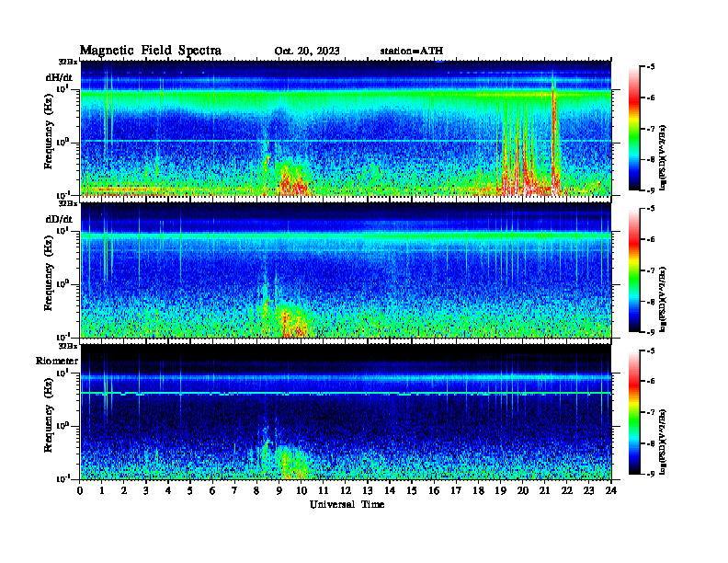The height and width of the screenshot is (563, 728).
Task: Click the Riometer spectrogram plot area
Action: coord(346,412)
